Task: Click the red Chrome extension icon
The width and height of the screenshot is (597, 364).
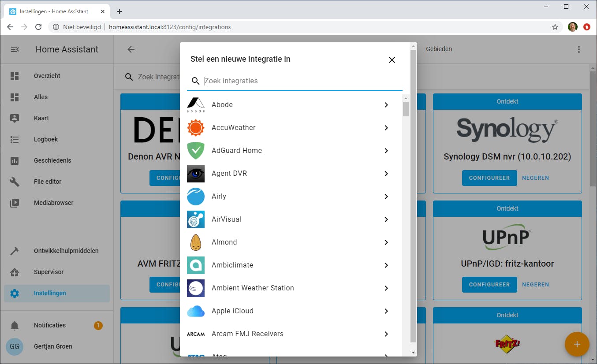Action: (587, 27)
